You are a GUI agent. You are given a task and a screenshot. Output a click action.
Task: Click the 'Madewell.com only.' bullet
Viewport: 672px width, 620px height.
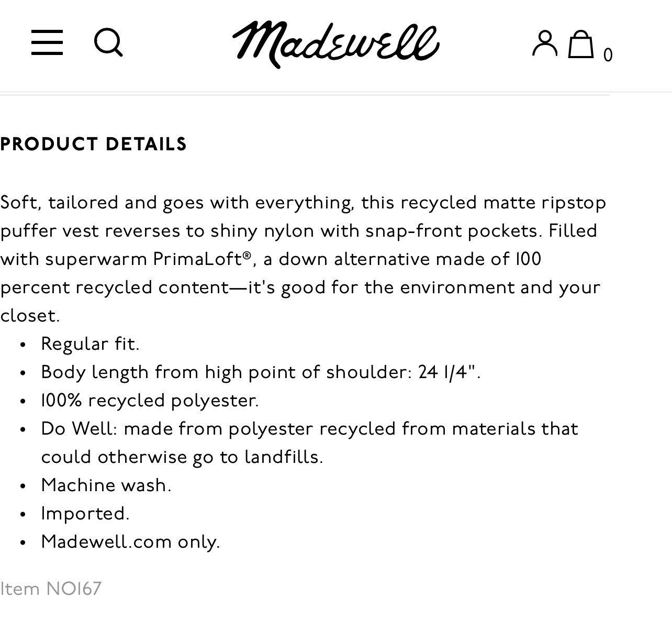click(130, 542)
